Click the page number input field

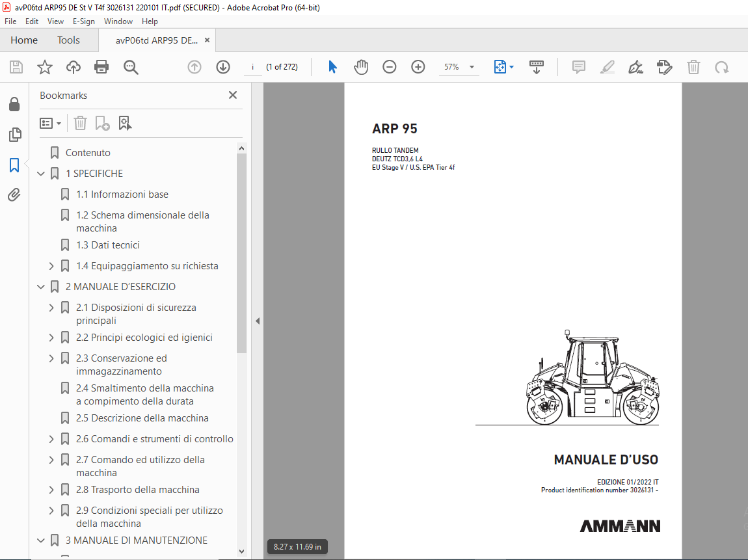253,67
